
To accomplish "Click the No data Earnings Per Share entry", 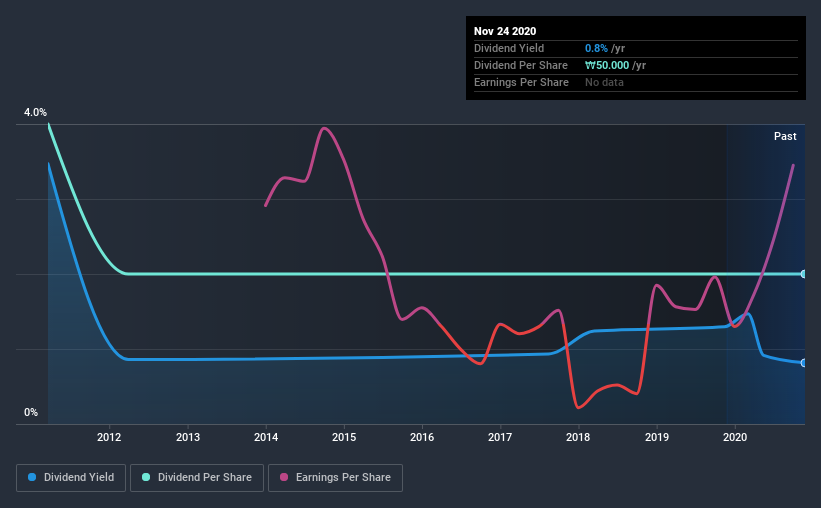I will pos(604,82).
